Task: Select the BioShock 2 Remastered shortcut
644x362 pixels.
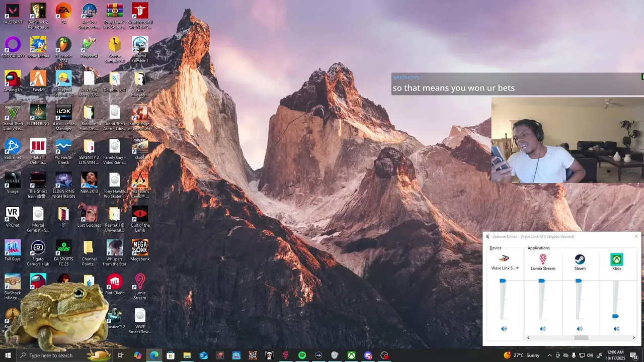Action: tap(38, 16)
